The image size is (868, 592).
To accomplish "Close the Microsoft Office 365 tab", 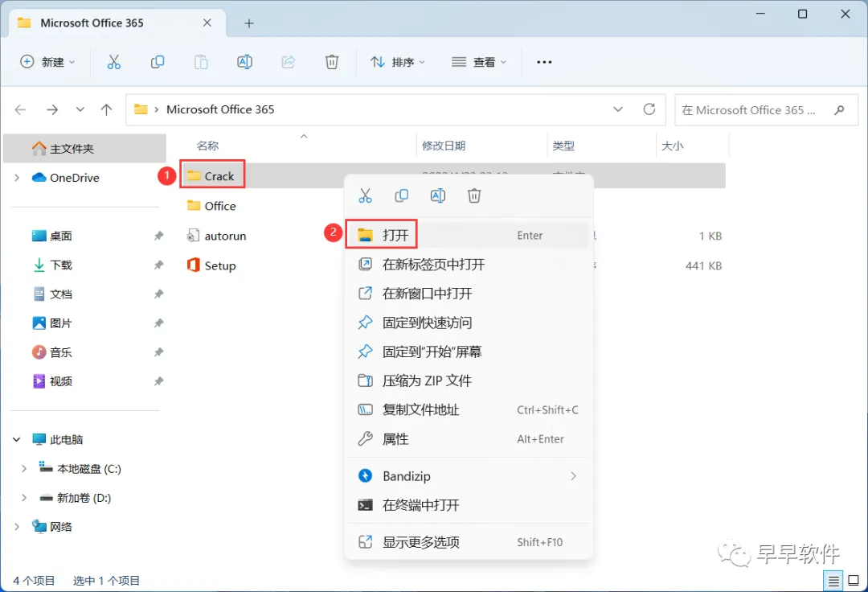I will 207,23.
